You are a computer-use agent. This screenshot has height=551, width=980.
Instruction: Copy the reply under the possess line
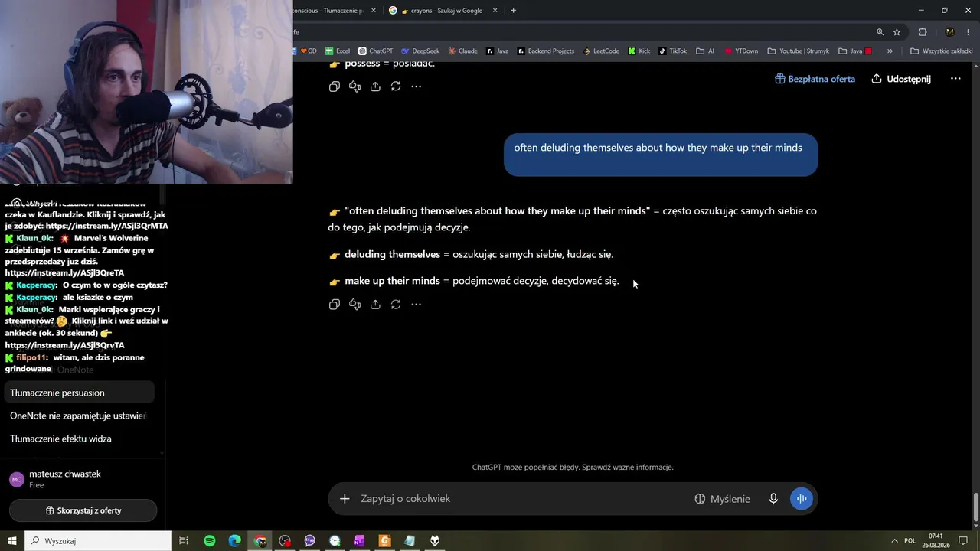334,86
